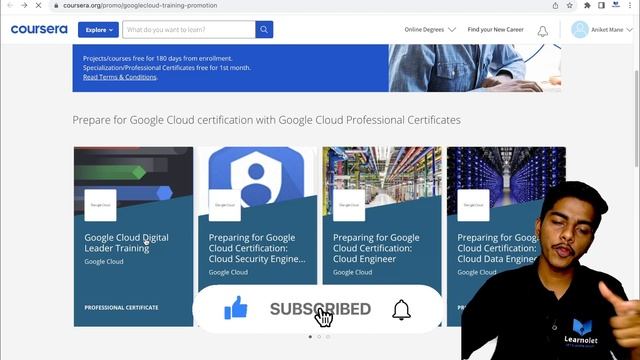This screenshot has width=640, height=360.
Task: Click the Google Cloud logo on Data Engineer card
Action: [x=473, y=205]
